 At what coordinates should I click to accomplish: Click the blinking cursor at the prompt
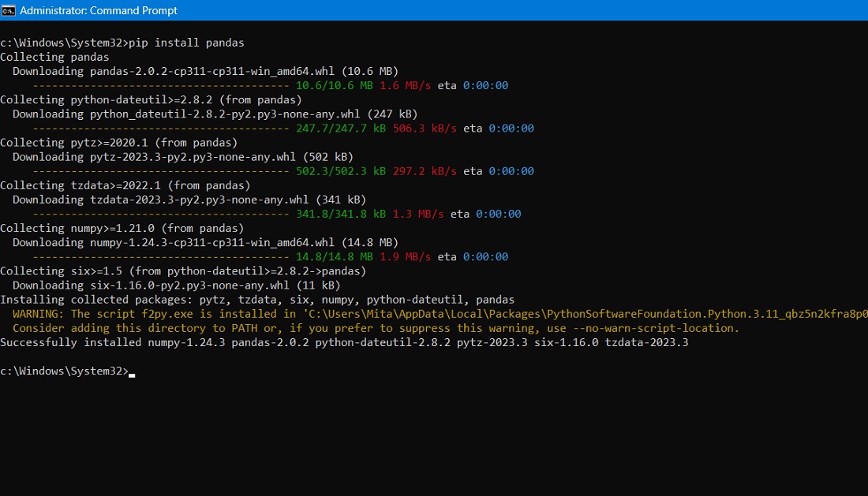click(130, 371)
